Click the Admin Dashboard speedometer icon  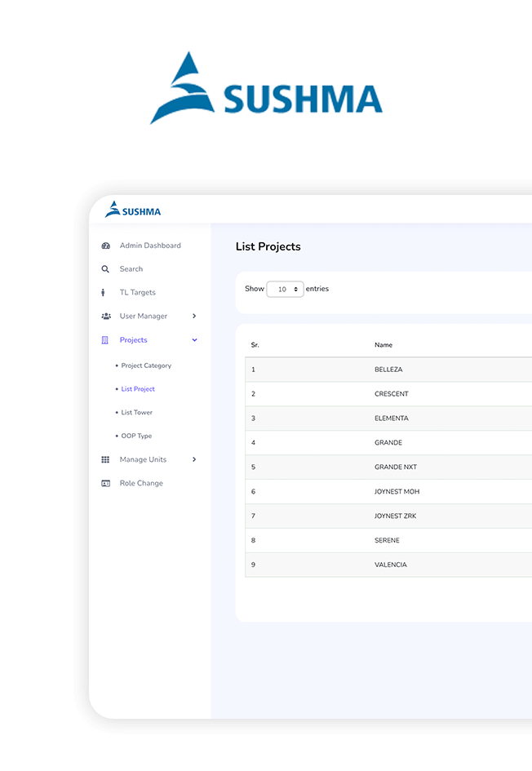point(105,246)
